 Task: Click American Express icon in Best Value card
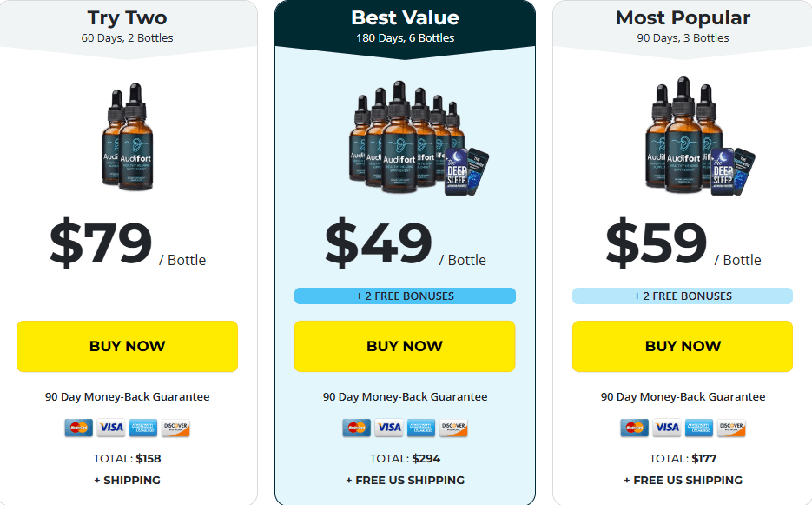coord(421,428)
